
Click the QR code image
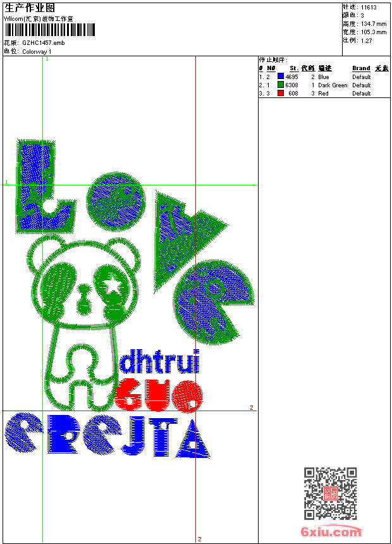pos(331,493)
